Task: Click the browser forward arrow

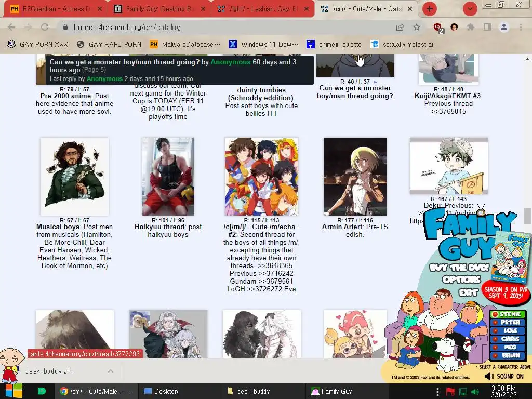Action: [28, 27]
